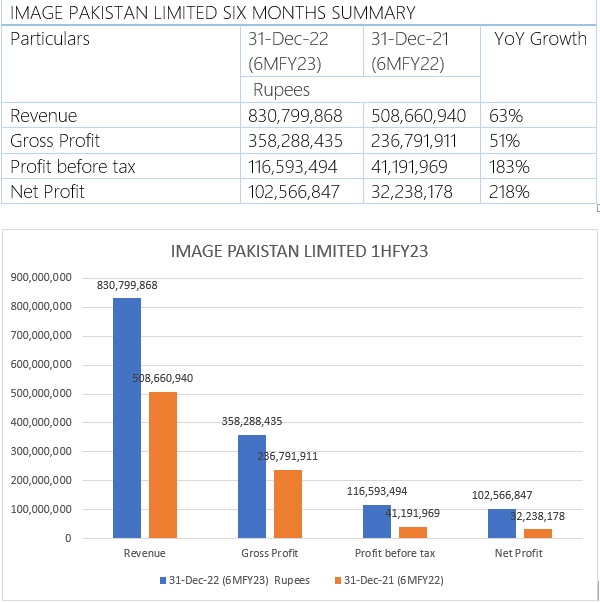The image size is (600, 603).
Task: Select the '31-Dec-22 (6MFY23)' column header
Action: coord(302,51)
